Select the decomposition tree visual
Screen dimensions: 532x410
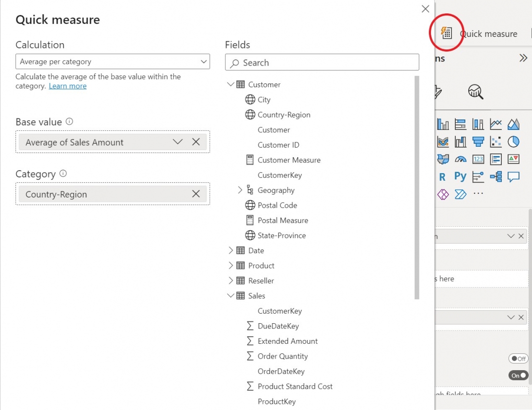(x=496, y=176)
